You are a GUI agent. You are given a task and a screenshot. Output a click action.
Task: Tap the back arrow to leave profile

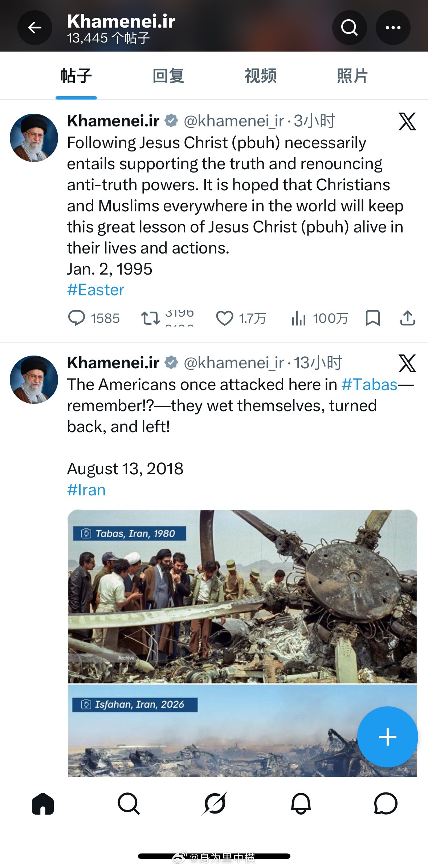pos(34,27)
